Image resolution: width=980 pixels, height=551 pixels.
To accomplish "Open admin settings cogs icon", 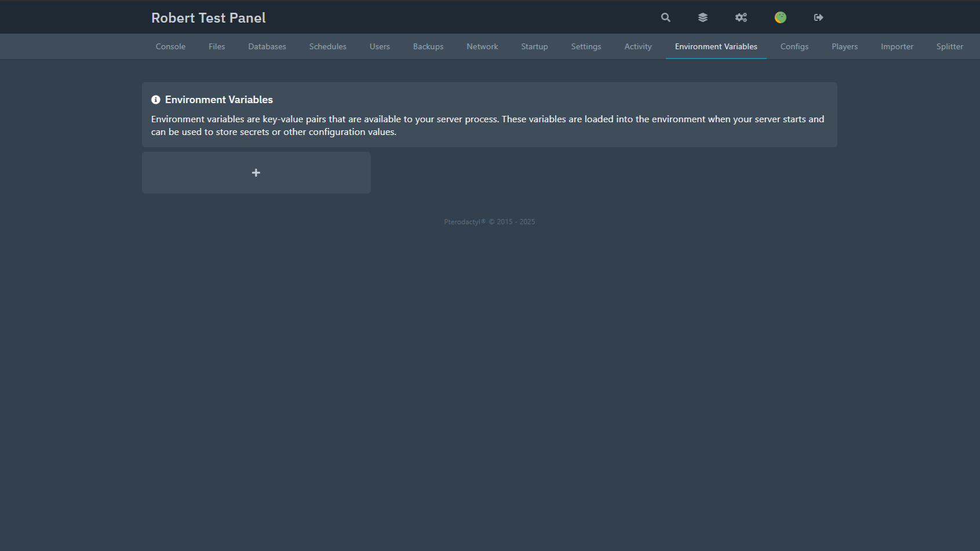I will [x=741, y=17].
